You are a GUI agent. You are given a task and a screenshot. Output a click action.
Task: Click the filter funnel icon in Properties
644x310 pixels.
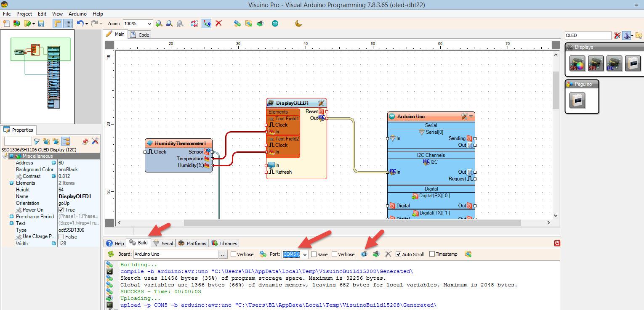tap(37, 141)
